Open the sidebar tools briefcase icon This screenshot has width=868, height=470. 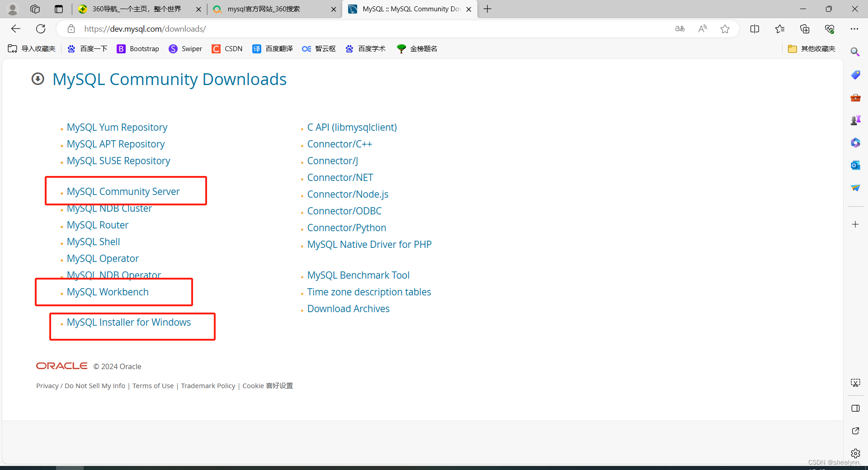click(855, 97)
